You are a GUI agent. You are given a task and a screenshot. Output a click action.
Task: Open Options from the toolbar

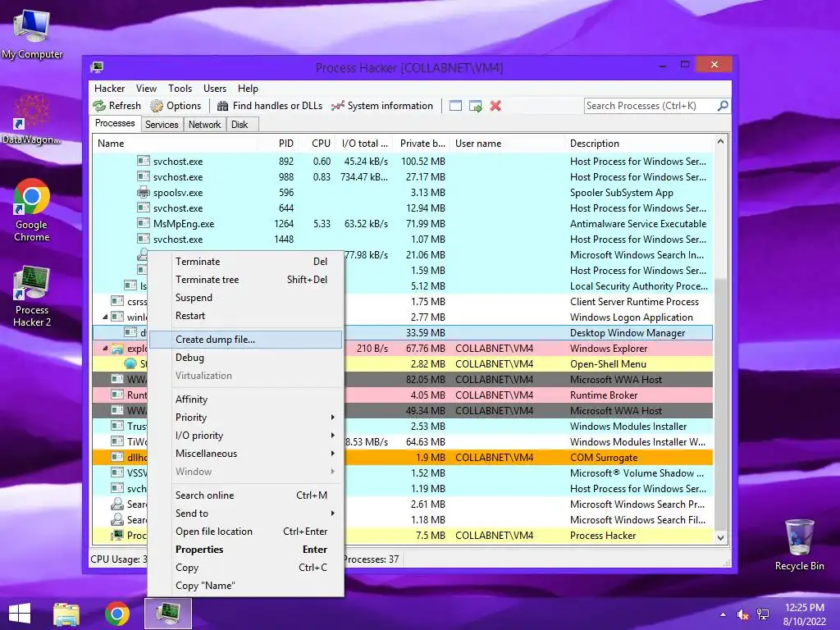[176, 106]
